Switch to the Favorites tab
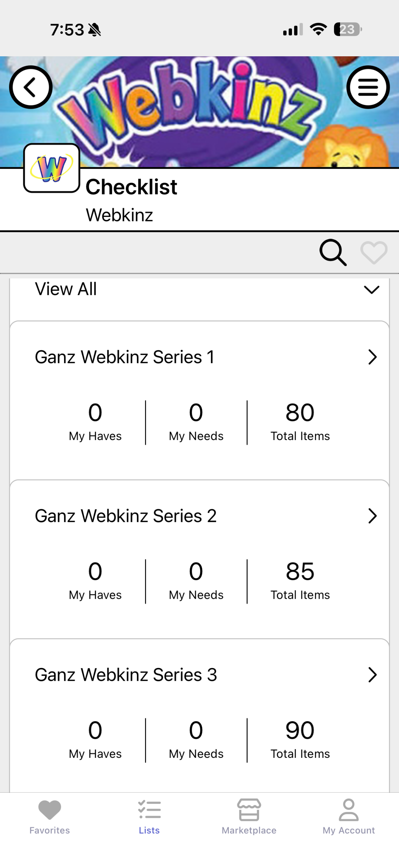This screenshot has height=868, width=399. click(49, 816)
